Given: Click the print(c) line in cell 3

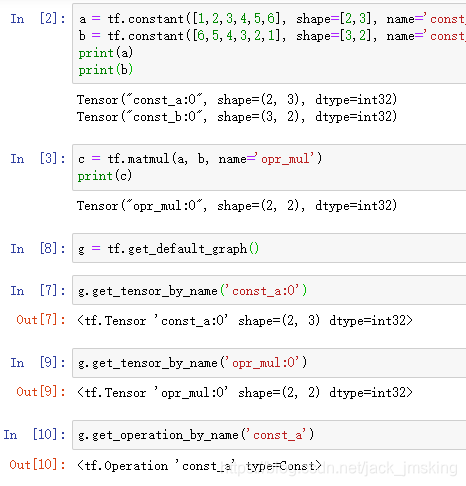Looking at the screenshot, I should [105, 176].
